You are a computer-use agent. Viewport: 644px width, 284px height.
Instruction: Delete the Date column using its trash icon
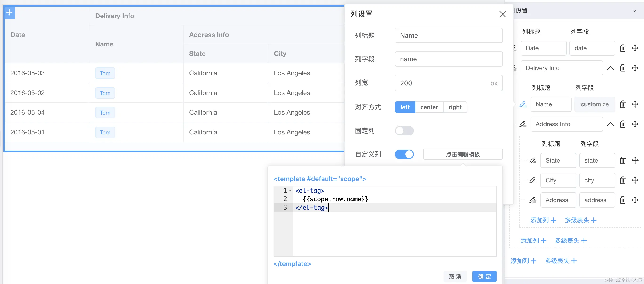(x=623, y=48)
